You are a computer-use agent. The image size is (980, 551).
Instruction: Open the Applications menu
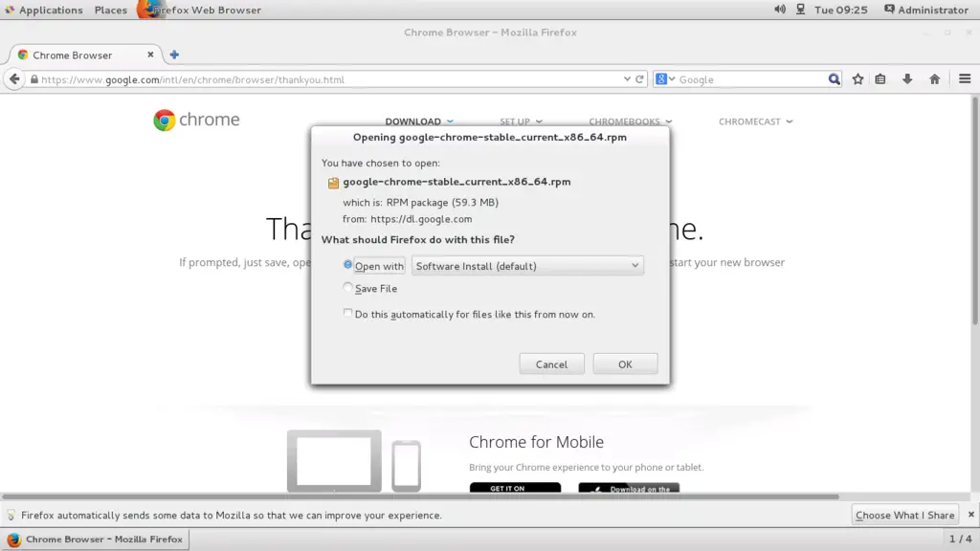coord(44,10)
